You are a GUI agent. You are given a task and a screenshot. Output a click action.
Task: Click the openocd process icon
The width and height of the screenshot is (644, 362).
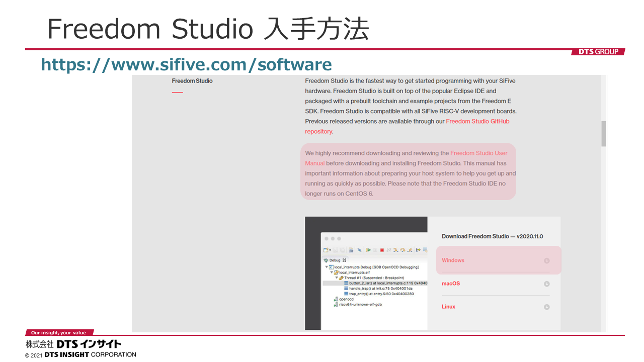[x=336, y=299]
